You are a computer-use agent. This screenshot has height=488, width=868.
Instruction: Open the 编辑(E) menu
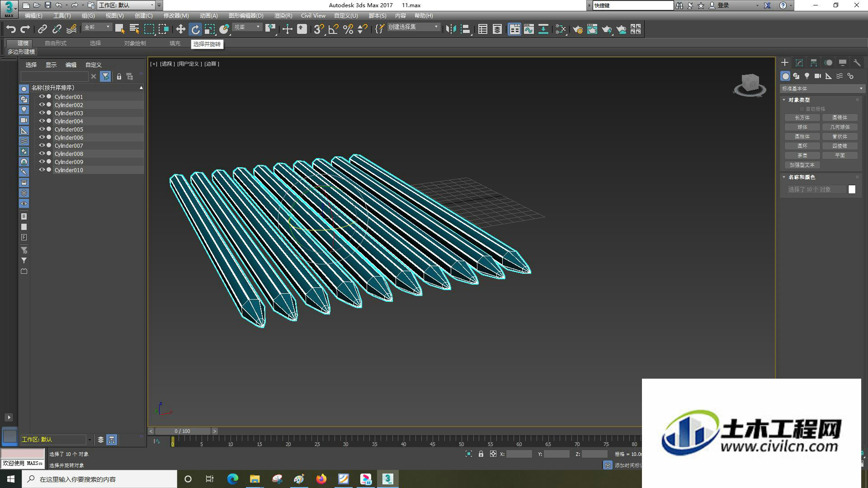(x=33, y=16)
